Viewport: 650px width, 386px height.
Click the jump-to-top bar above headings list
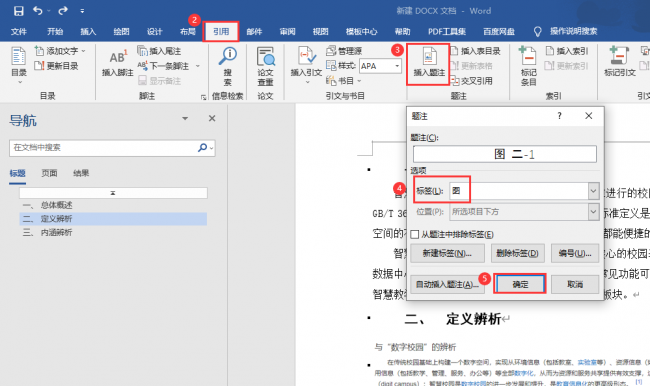pyautogui.click(x=113, y=193)
